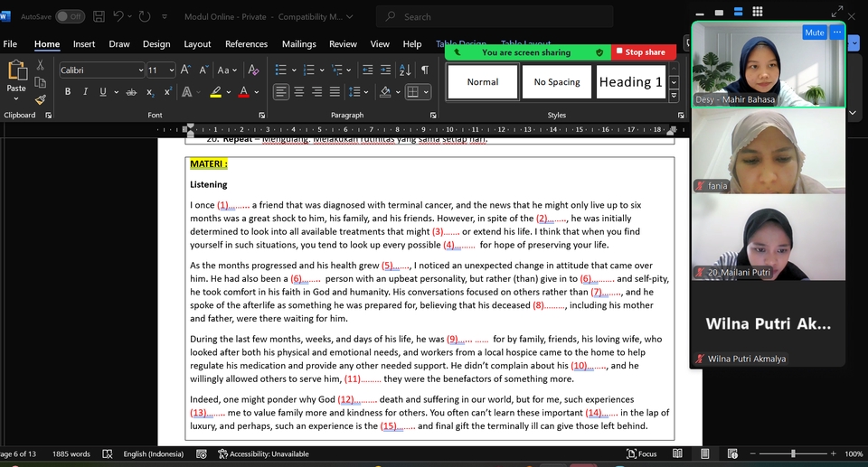The width and height of the screenshot is (868, 467).
Task: Open the Font dialog launcher
Action: pos(262,115)
